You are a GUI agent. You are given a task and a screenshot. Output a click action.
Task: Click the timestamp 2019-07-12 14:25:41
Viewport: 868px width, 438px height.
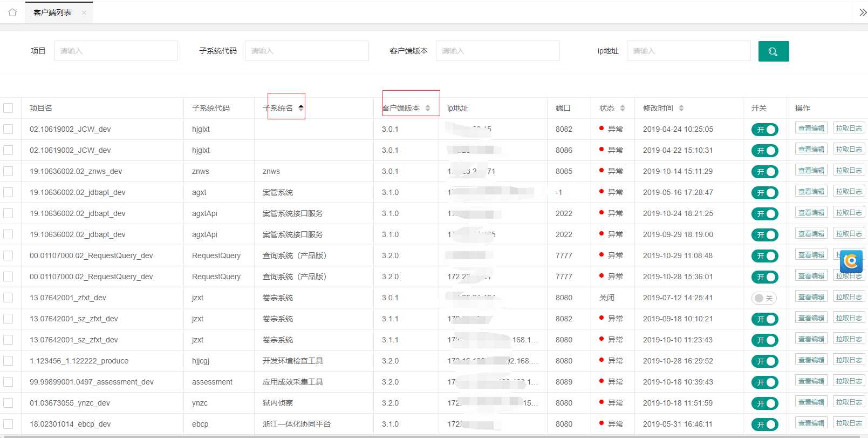(x=678, y=298)
